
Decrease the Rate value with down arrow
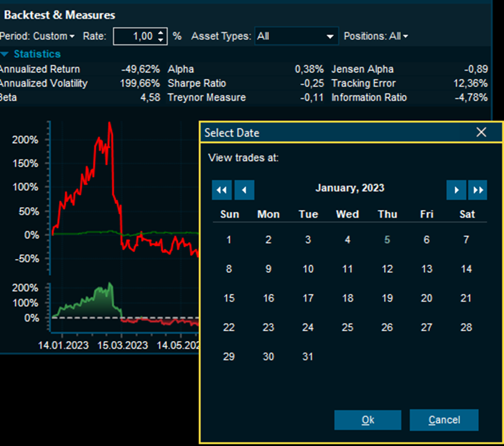(x=160, y=40)
